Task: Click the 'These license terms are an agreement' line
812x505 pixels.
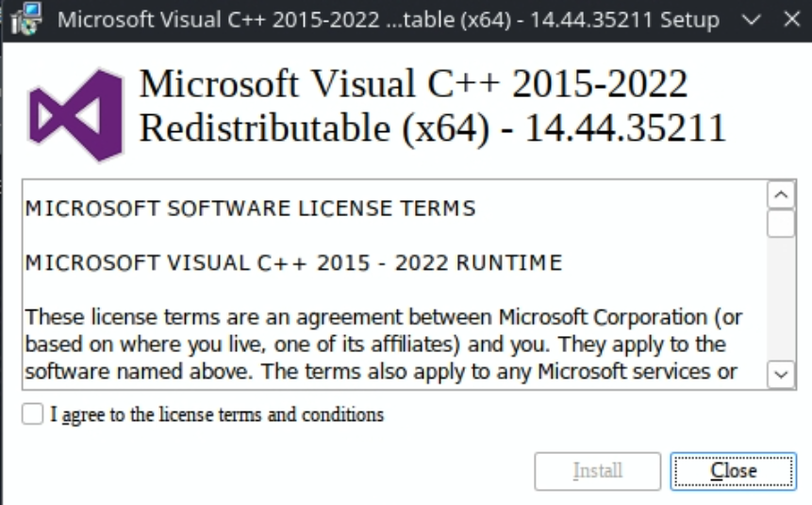Action: click(x=384, y=317)
